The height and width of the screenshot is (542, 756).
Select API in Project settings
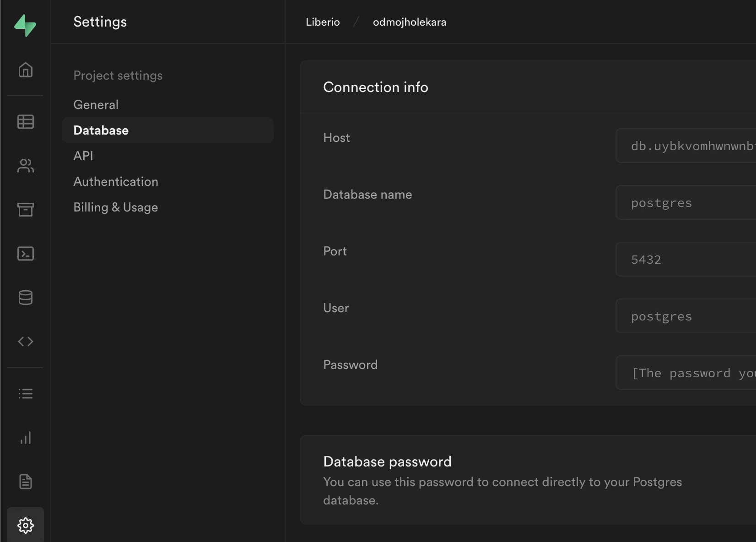click(83, 156)
